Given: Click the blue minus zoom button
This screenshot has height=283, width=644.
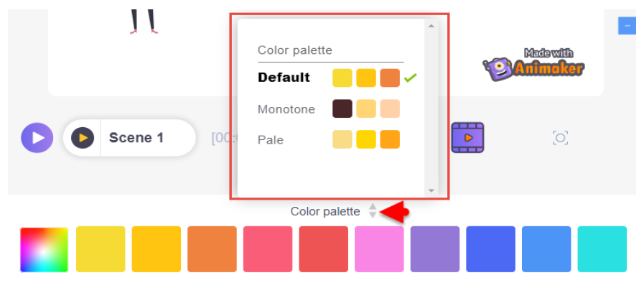Looking at the screenshot, I should click(x=627, y=26).
